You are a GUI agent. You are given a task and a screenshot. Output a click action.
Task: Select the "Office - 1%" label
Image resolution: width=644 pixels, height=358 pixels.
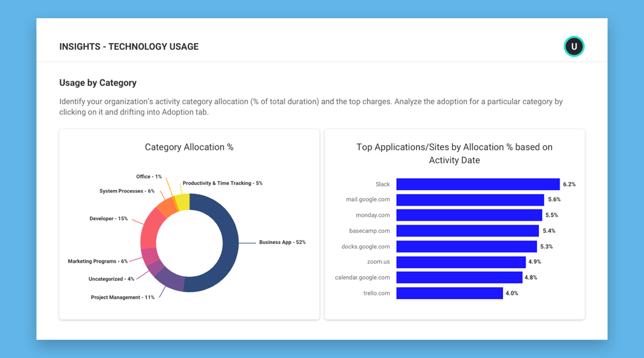149,177
